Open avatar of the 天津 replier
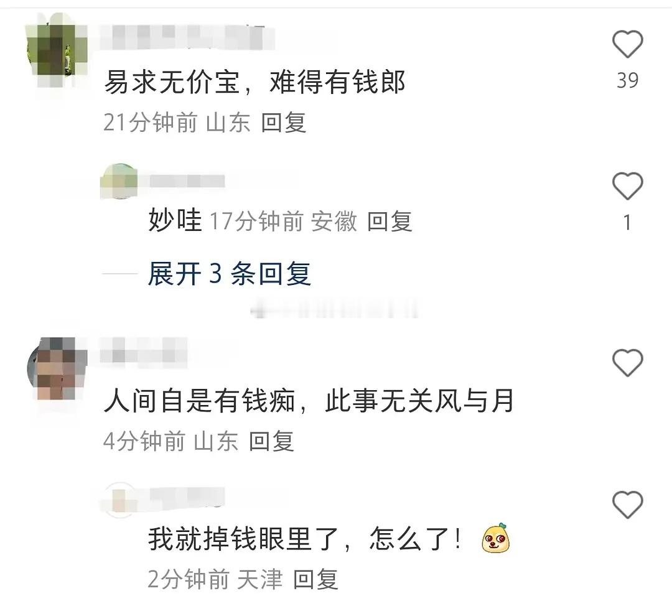 [x=120, y=500]
